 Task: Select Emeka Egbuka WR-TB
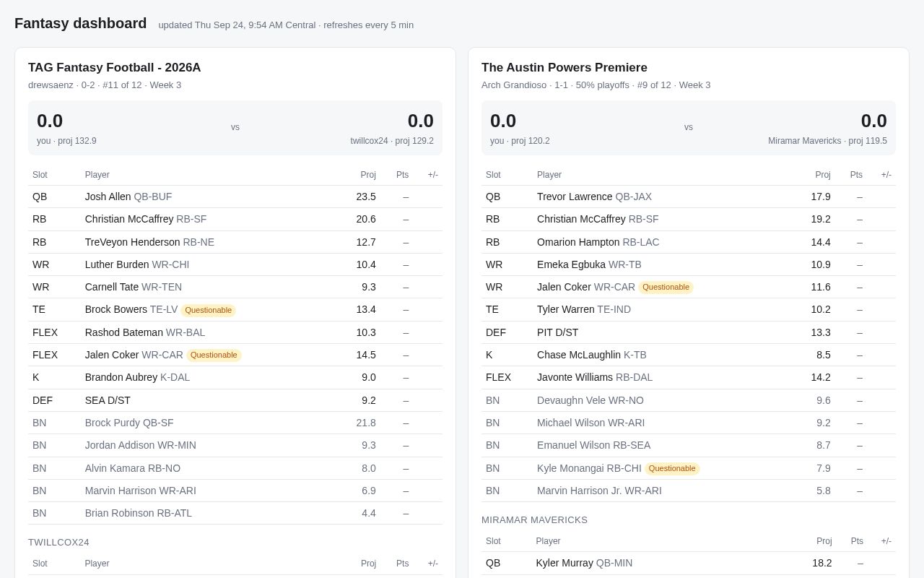589,264
